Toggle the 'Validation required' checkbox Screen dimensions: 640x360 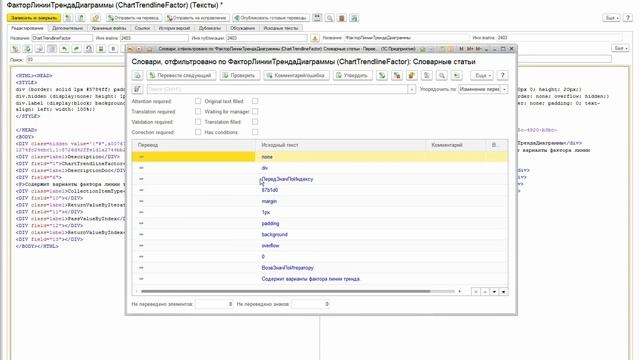pos(198,122)
